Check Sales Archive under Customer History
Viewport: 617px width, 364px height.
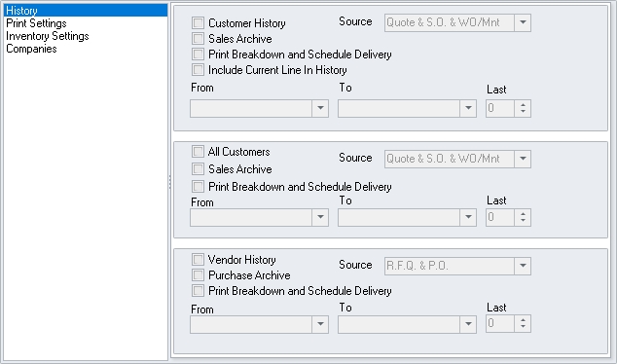coord(198,39)
